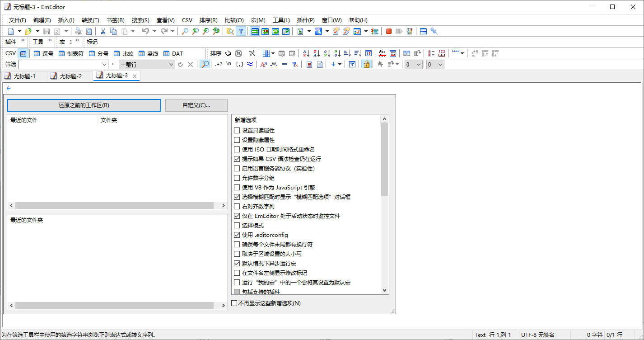This screenshot has height=340, width=644.
Task: Expand the Undo history dropdown arrow
Action: click(x=154, y=31)
